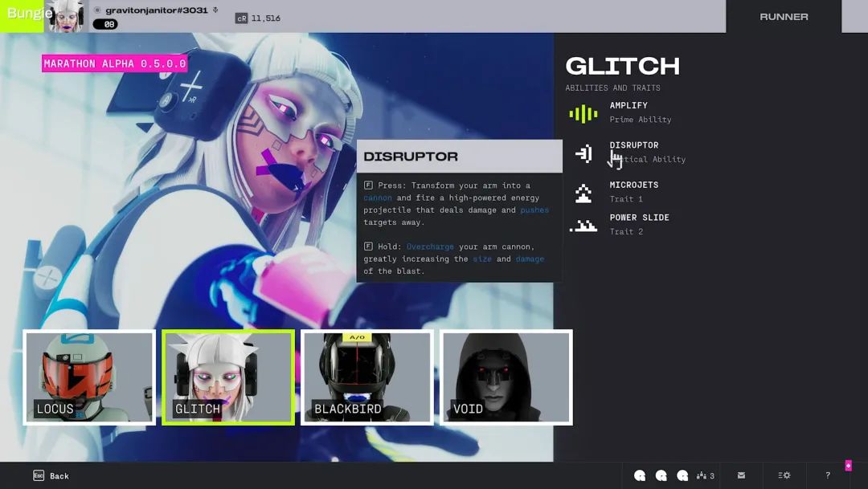
Task: Select the Locus runner portrait
Action: [x=89, y=377]
